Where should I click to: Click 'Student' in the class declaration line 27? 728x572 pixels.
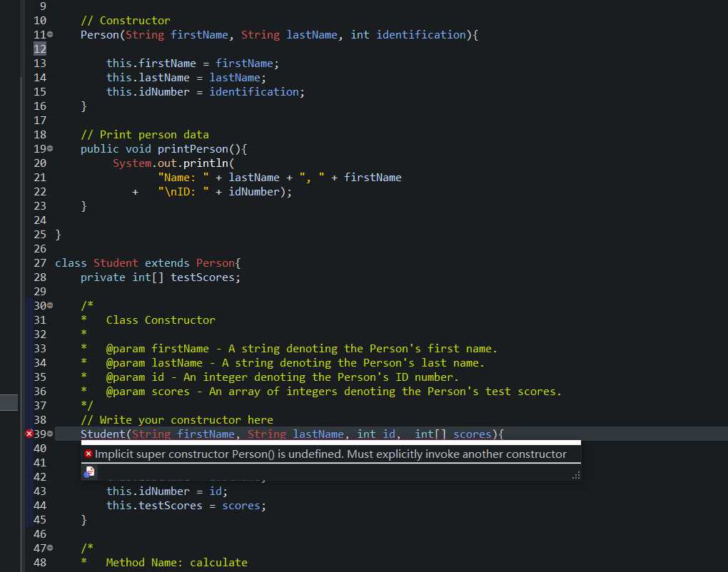pyautogui.click(x=116, y=263)
